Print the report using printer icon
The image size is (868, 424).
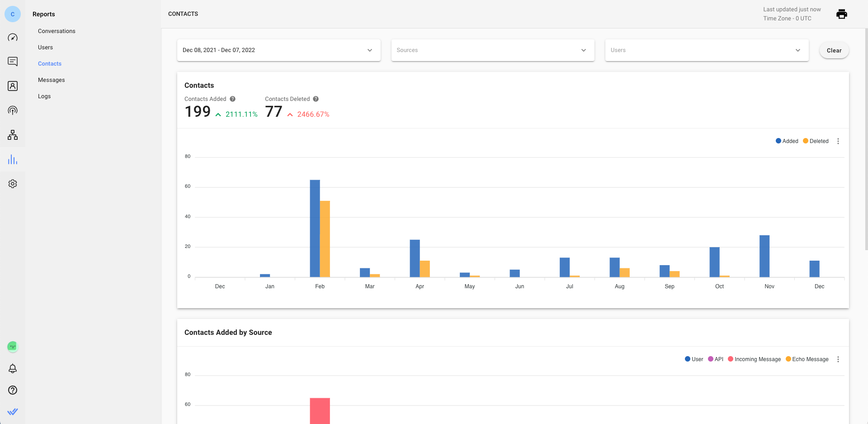[842, 14]
